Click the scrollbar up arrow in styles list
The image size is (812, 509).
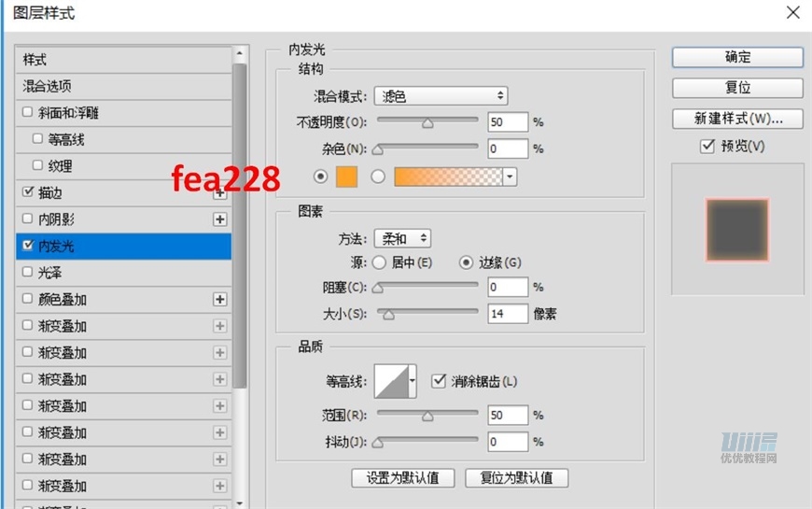click(239, 53)
